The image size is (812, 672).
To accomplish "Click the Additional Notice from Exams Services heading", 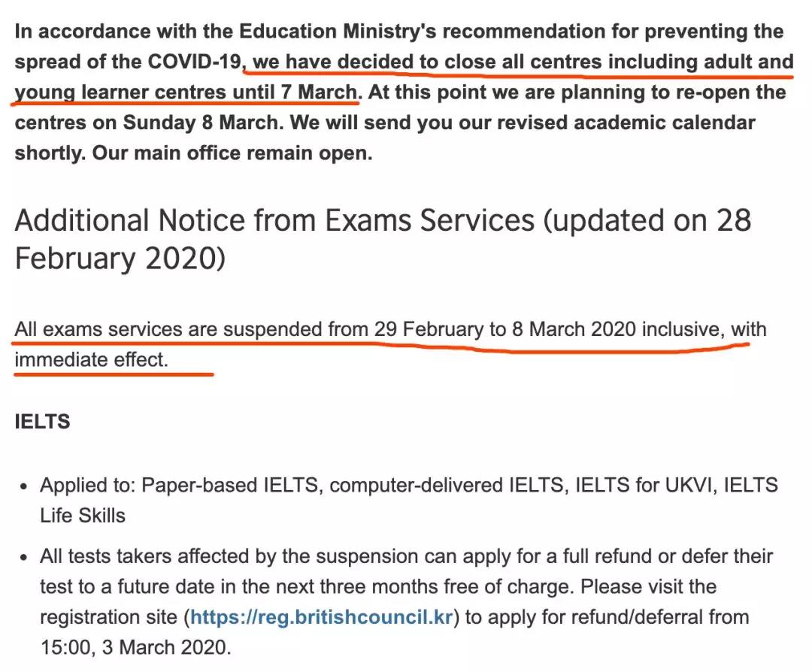I will coord(383,239).
